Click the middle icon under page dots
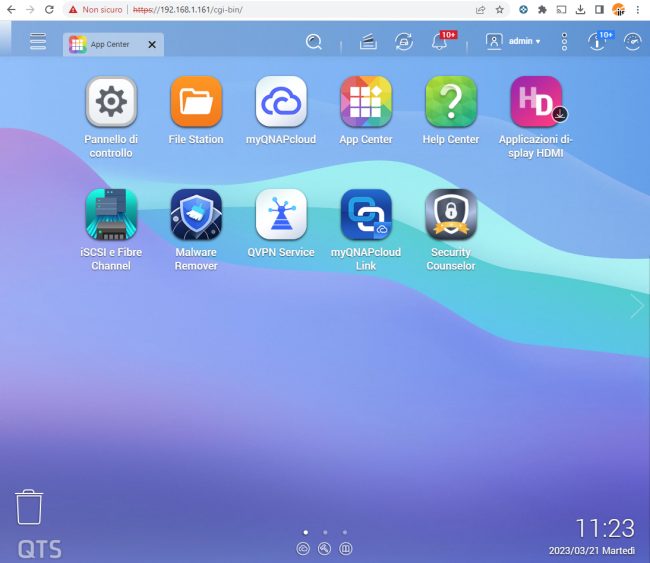650x563 pixels. [x=324, y=549]
